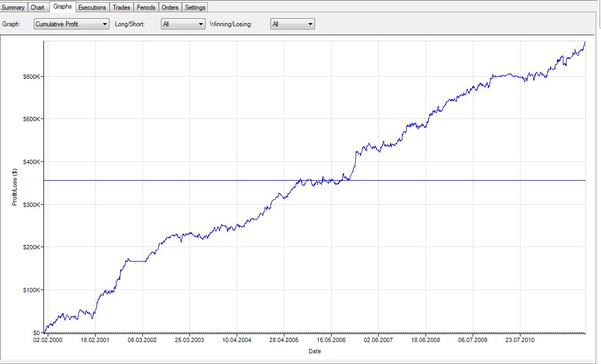Click the $300K label on the vertical axis

coord(30,204)
